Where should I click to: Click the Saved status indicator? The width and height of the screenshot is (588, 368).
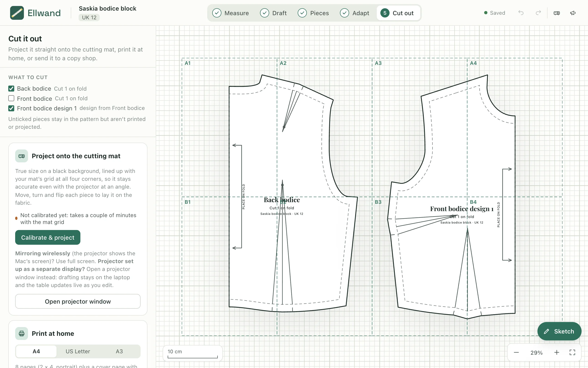[x=495, y=13]
